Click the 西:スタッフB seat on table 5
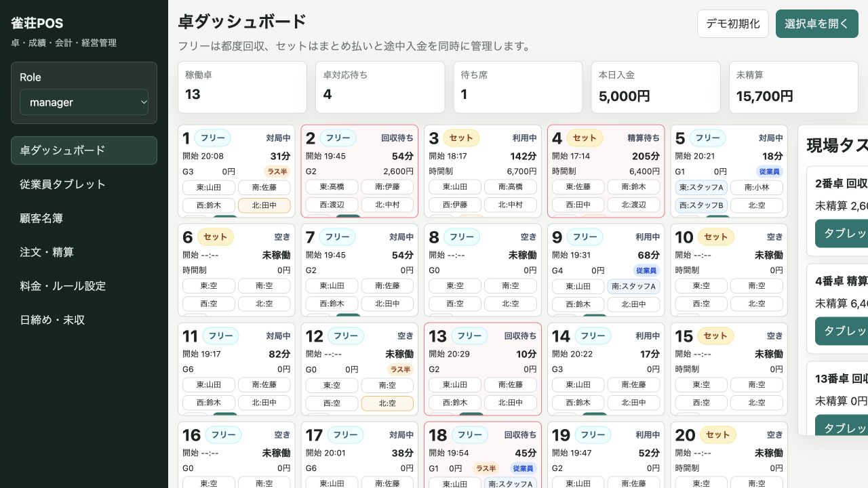Image resolution: width=868 pixels, height=488 pixels. point(701,205)
